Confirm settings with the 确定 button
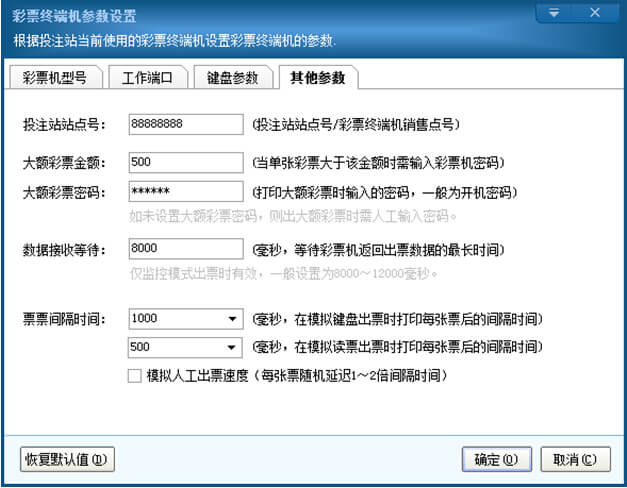Image resolution: width=627 pixels, height=488 pixels. pos(496,460)
